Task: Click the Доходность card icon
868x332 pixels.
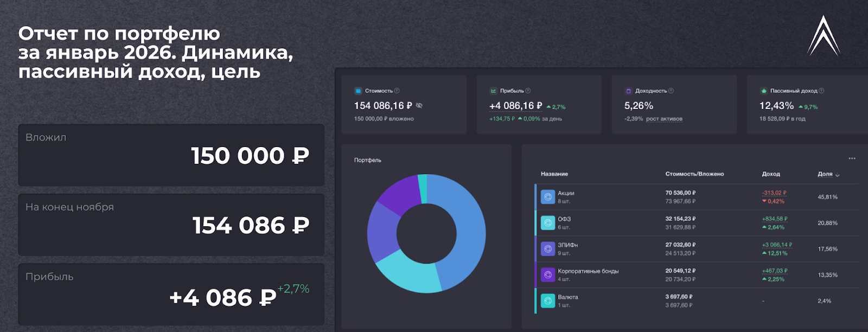Action: (x=628, y=91)
